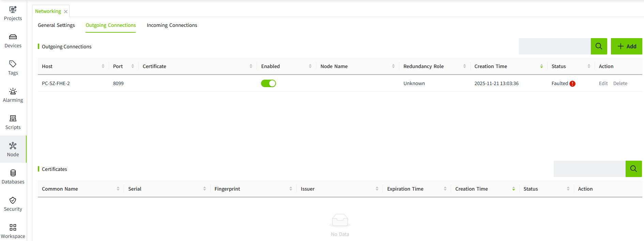644x241 pixels.
Task: Delete the PC-SZ-FHE-2 connection
Action: pos(620,83)
